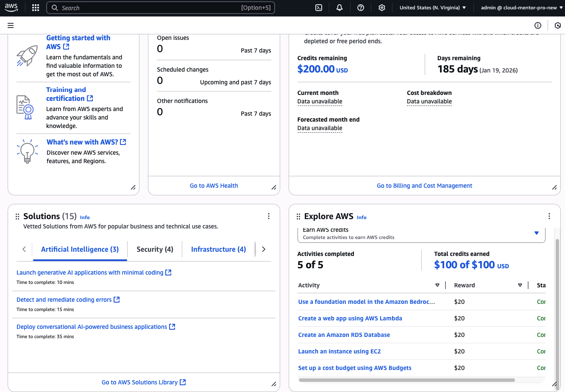Image resolution: width=565 pixels, height=392 pixels.
Task: Expand the Earn AWS credits dropdown
Action: 536,233
